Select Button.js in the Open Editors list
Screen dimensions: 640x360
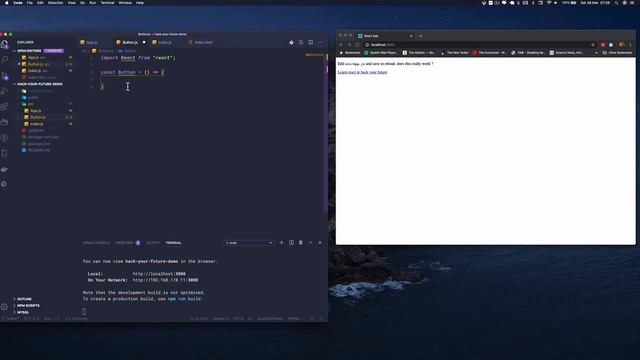[39, 64]
